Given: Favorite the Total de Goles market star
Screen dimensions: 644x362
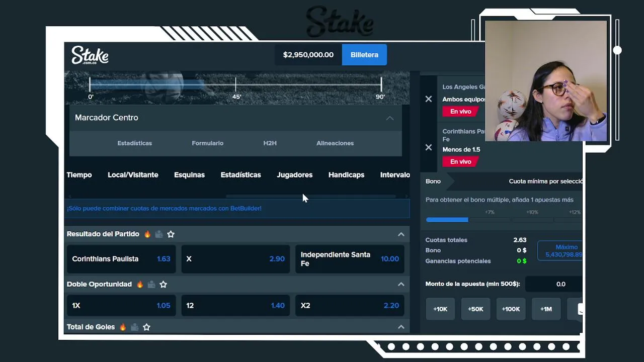Looking at the screenshot, I should tap(146, 327).
